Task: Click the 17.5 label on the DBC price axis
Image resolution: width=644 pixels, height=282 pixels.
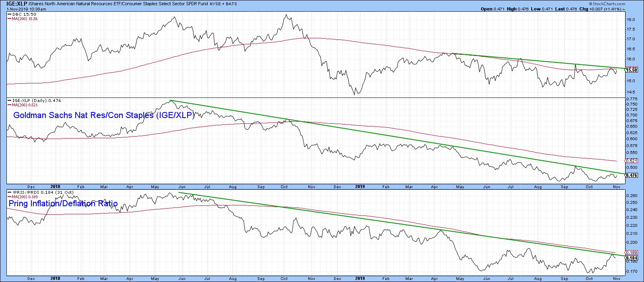Action: (632, 29)
